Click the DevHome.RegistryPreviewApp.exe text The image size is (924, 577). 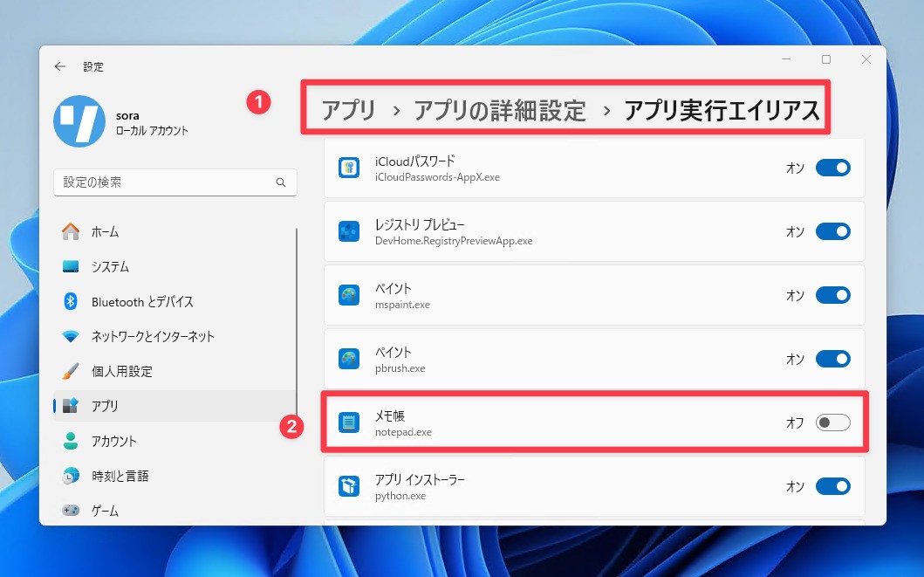454,241
